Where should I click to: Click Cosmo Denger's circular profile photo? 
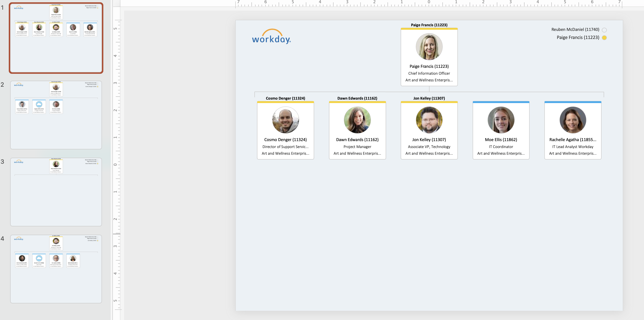[285, 120]
